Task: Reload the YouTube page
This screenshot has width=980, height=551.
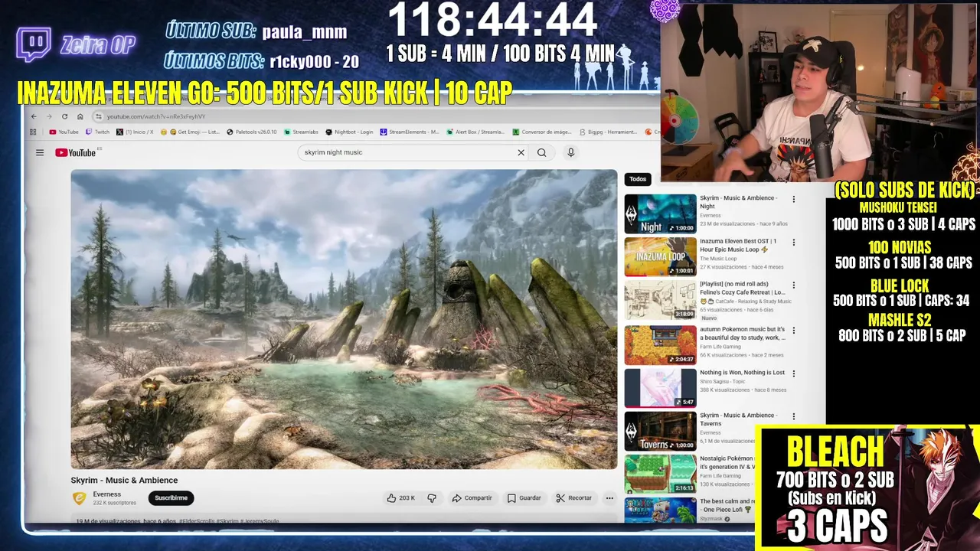Action: point(64,116)
